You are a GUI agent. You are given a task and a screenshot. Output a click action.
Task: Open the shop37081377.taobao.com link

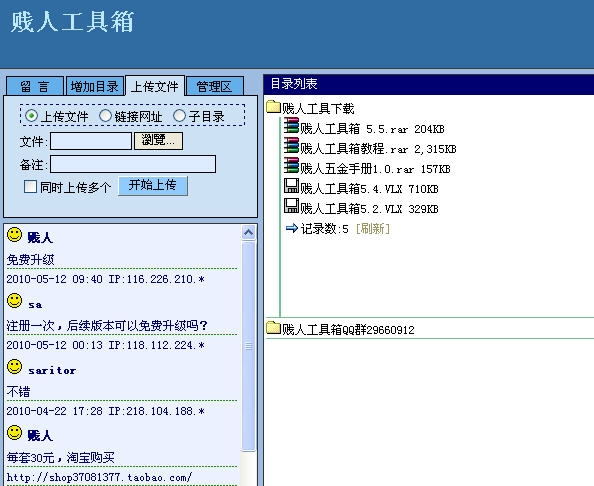(99, 477)
